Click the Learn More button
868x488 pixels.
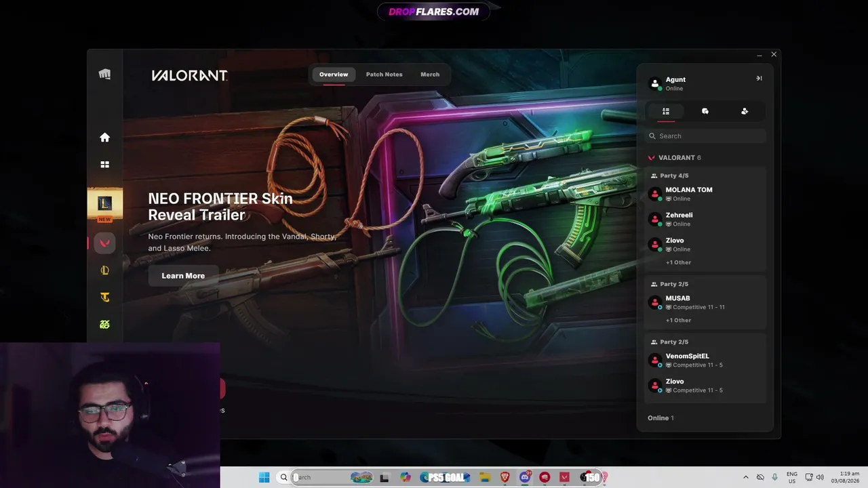point(183,276)
